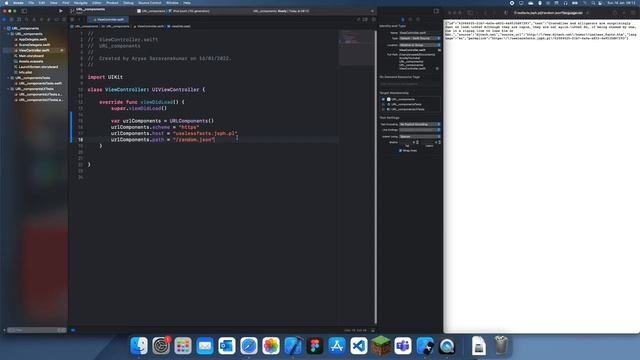640x360 pixels.
Task: Show the History inspector tab icon
Action: coord(410,19)
